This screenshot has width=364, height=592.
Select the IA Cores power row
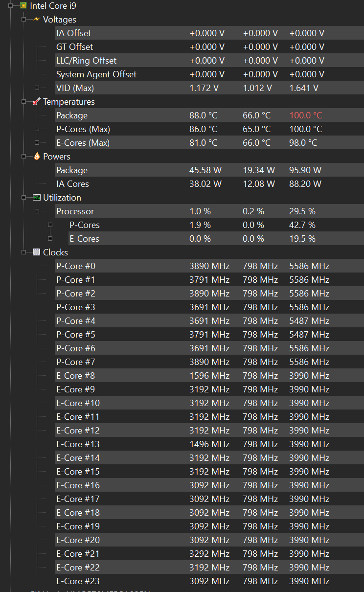click(209, 184)
